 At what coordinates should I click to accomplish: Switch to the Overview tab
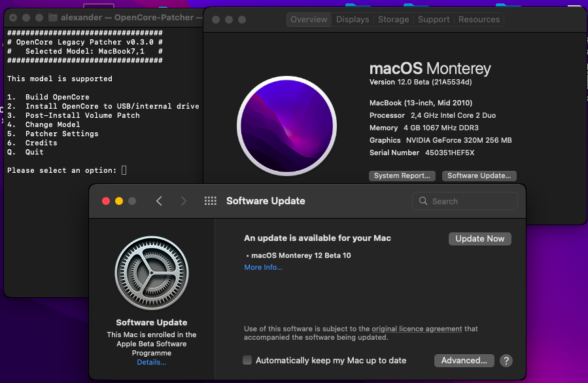[x=309, y=20]
